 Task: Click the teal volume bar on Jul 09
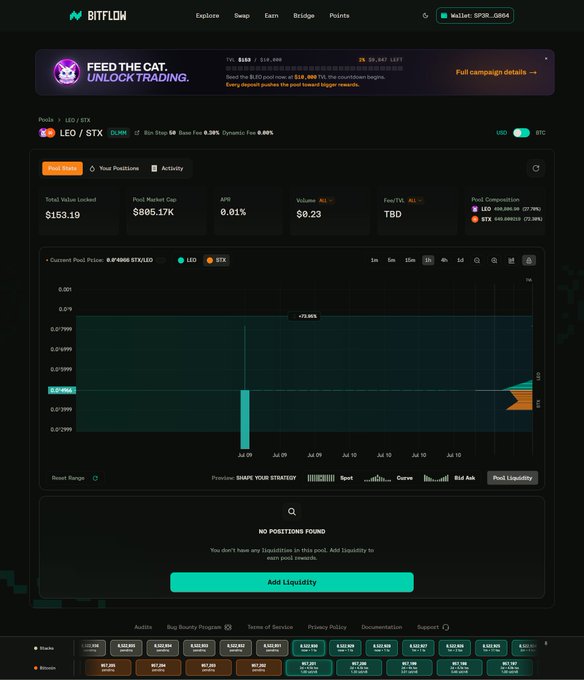click(x=245, y=419)
